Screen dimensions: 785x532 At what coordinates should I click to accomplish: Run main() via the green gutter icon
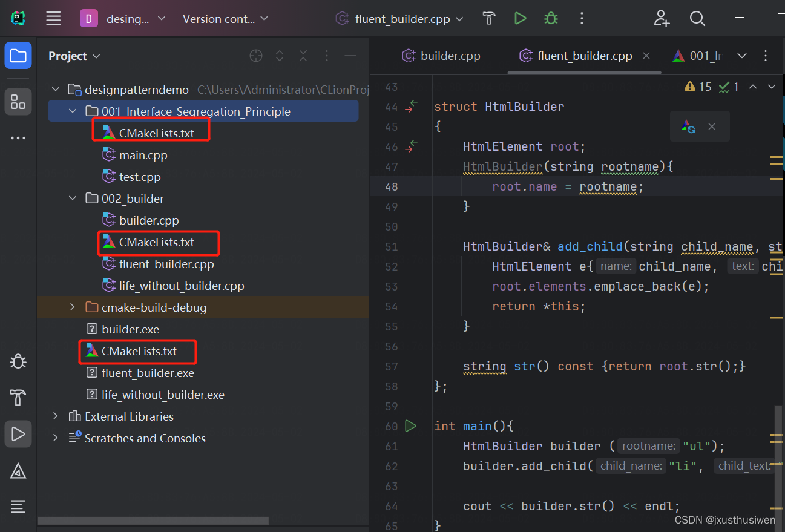click(410, 425)
